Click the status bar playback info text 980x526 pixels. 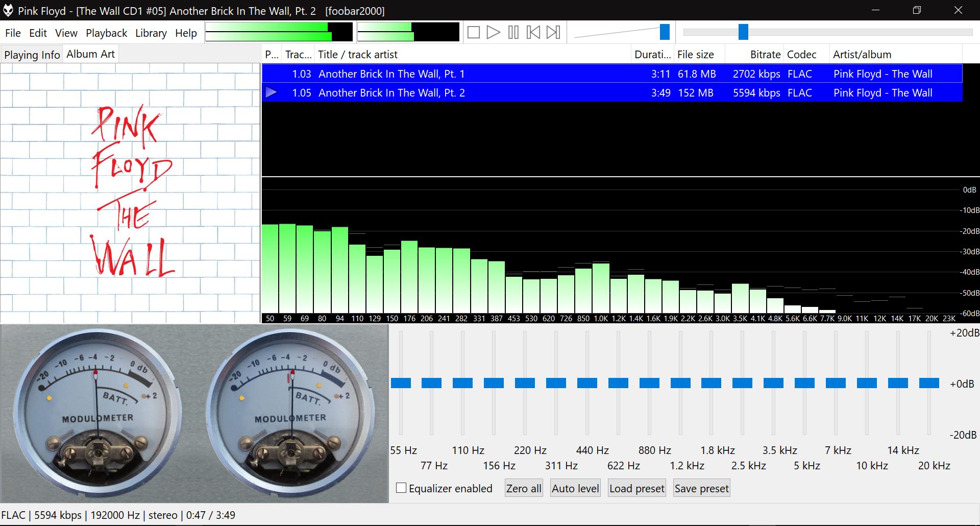pos(118,515)
